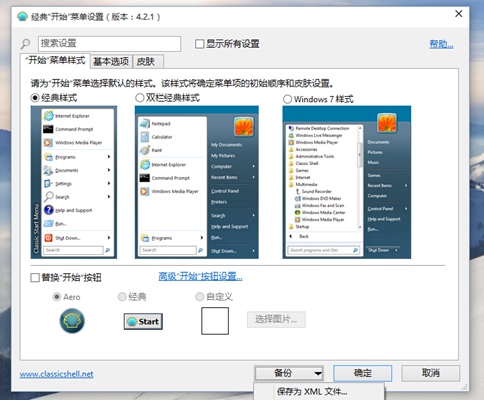Screen dimensions: 484x400
Task: Open the 备份 dropdown button
Action: [289, 373]
